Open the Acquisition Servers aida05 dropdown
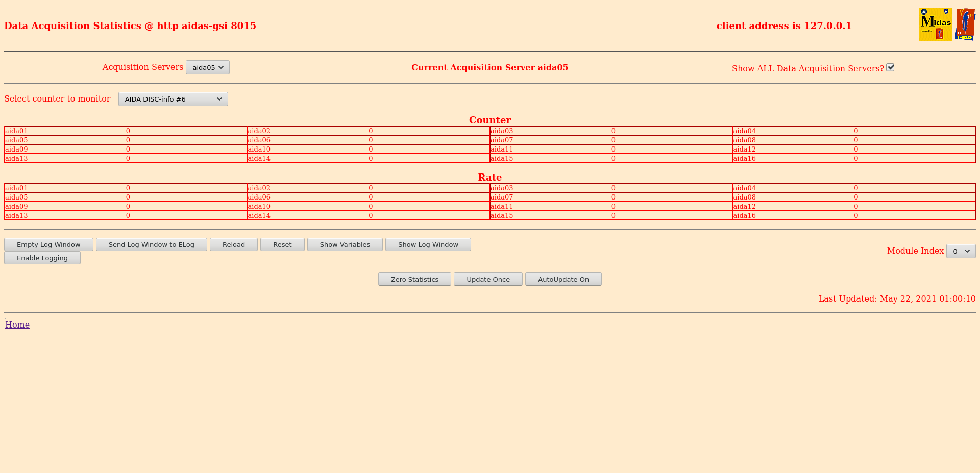The width and height of the screenshot is (980, 473). click(x=208, y=67)
